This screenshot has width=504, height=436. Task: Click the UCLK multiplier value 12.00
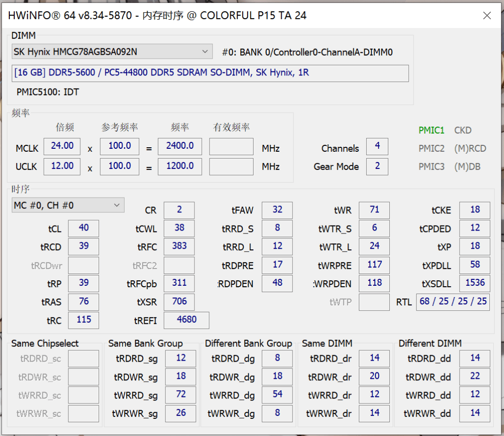point(62,167)
